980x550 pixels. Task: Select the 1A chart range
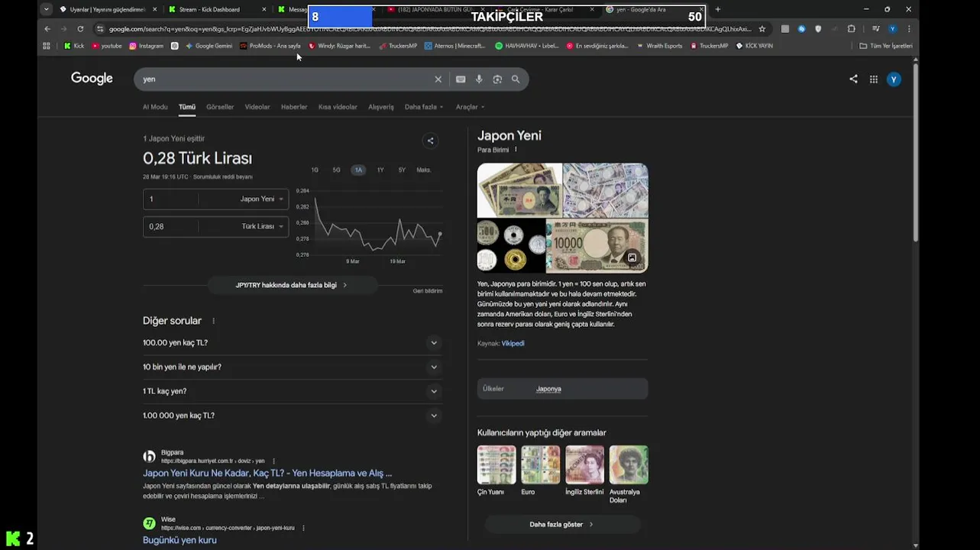coord(358,170)
